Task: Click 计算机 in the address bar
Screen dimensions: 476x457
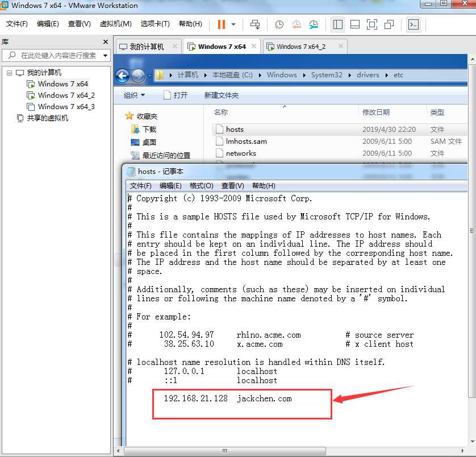Action: pyautogui.click(x=188, y=75)
